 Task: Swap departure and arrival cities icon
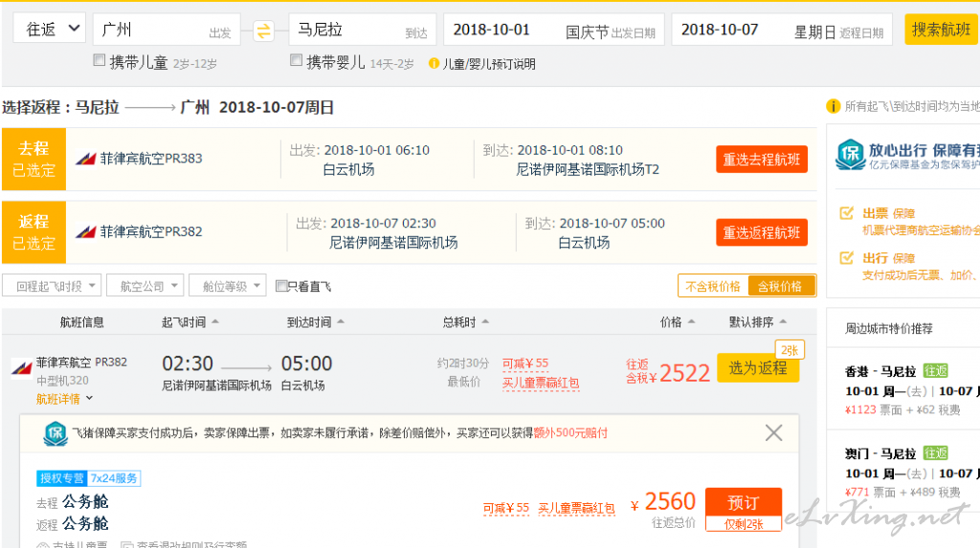tap(264, 31)
